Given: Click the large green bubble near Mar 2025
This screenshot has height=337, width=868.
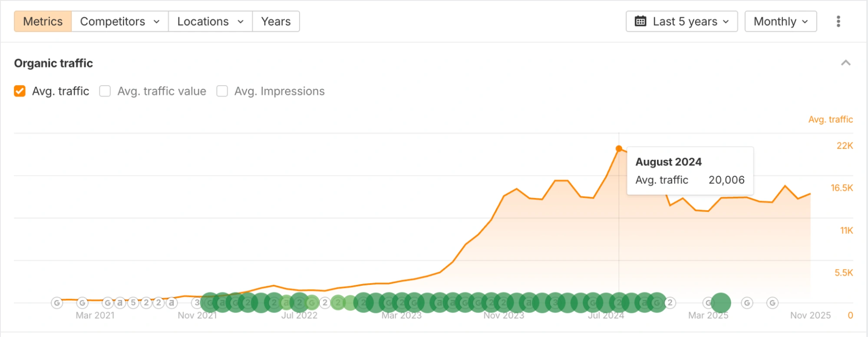Looking at the screenshot, I should pyautogui.click(x=721, y=303).
